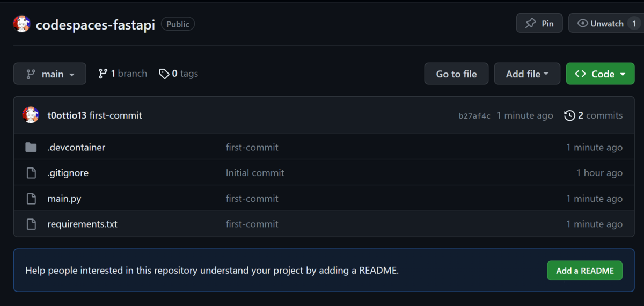The image size is (644, 306).
Task: Click the tag icon beside 0 tags
Action: click(x=164, y=74)
